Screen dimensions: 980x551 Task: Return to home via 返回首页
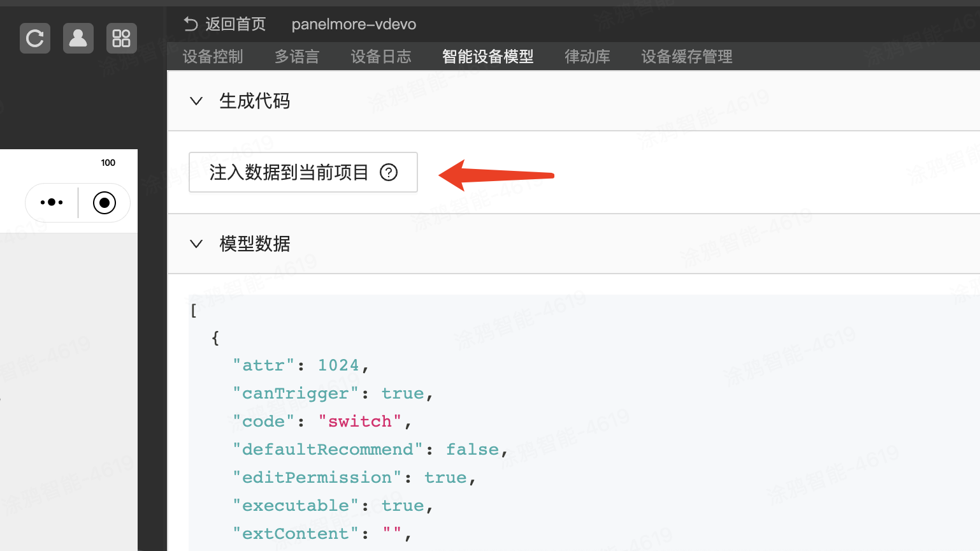[225, 24]
